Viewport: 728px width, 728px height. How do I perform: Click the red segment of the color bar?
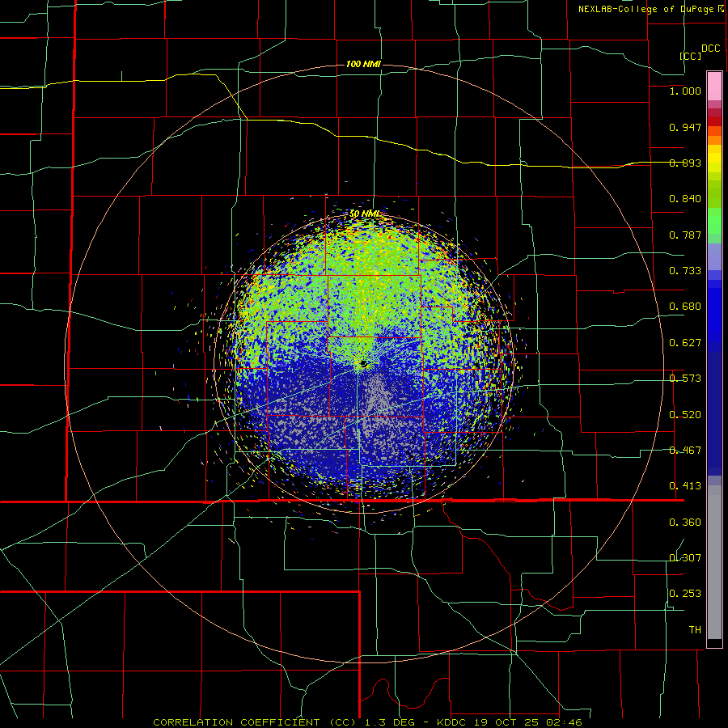click(x=714, y=121)
